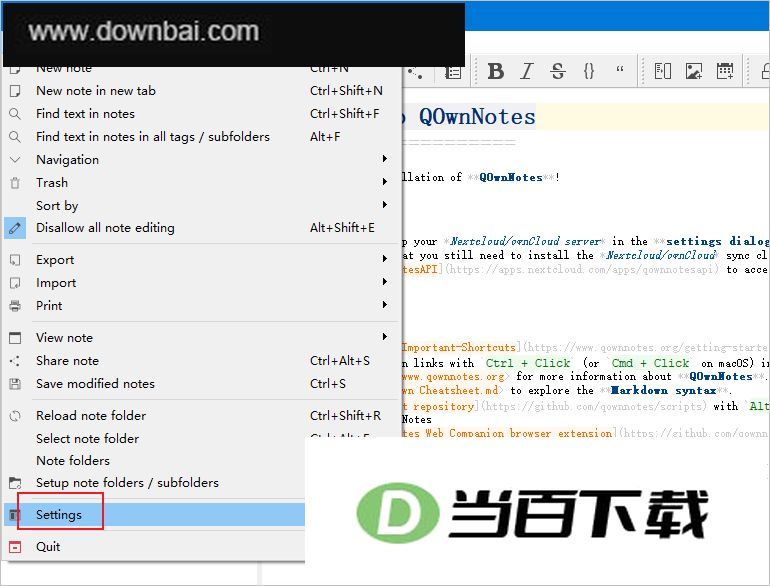Click the share icon in toolbar
The image size is (770, 586).
[x=415, y=73]
